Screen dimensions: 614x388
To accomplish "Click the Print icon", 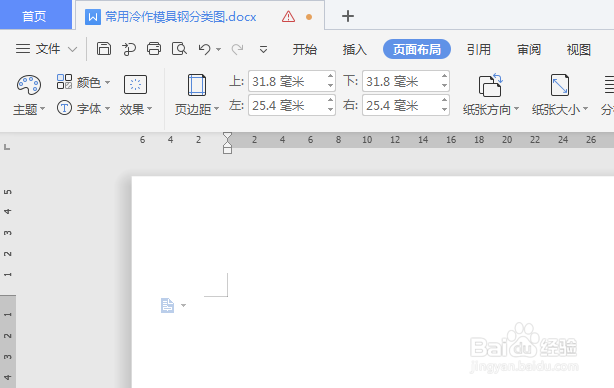I will point(154,49).
